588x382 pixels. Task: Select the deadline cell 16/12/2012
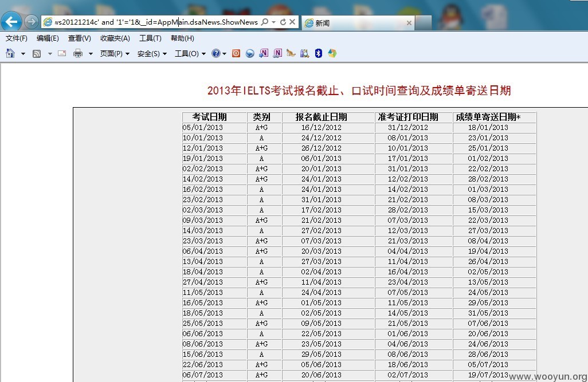click(322, 128)
